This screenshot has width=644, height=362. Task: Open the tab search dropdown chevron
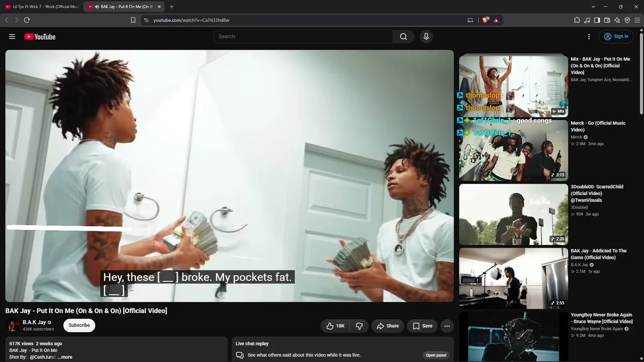[x=593, y=7]
